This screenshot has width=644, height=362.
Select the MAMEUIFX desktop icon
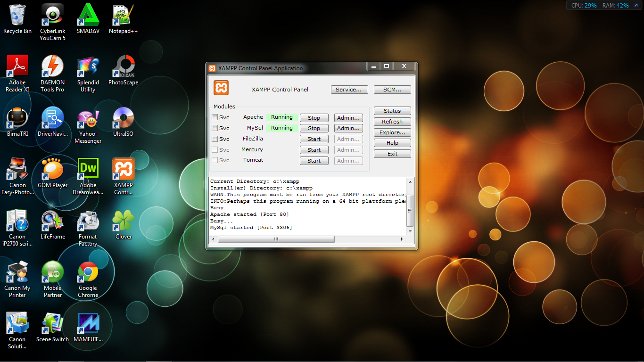(88, 327)
